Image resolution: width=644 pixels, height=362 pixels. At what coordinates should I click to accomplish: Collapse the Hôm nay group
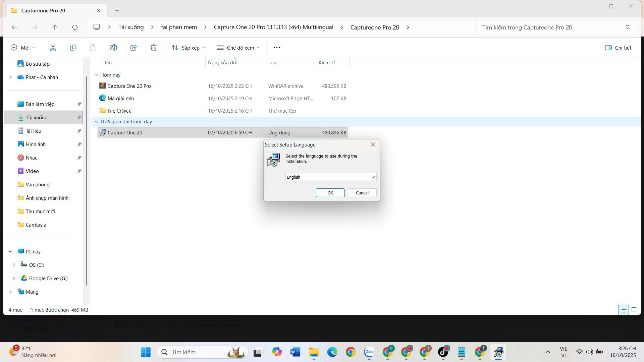pyautogui.click(x=96, y=75)
